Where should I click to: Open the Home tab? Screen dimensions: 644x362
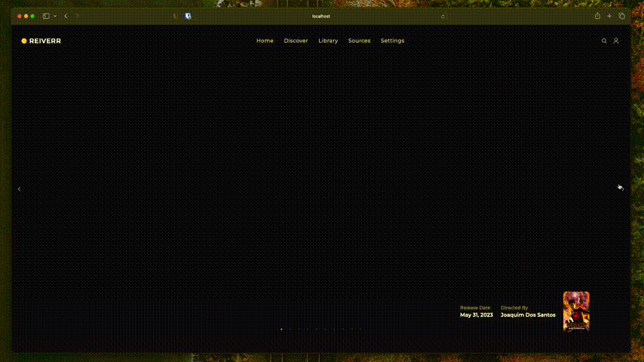point(265,41)
